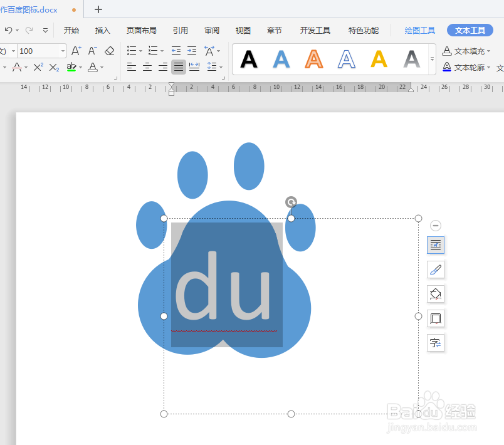
Task: Open the strikethrough style dropdown arrow
Action: (x=26, y=68)
